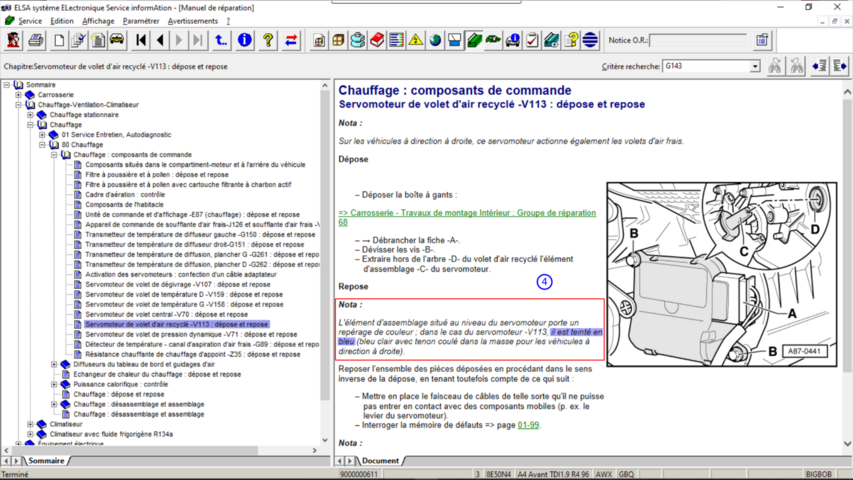This screenshot has width=853, height=480.
Task: Click the green book repair manual icon
Action: [474, 40]
